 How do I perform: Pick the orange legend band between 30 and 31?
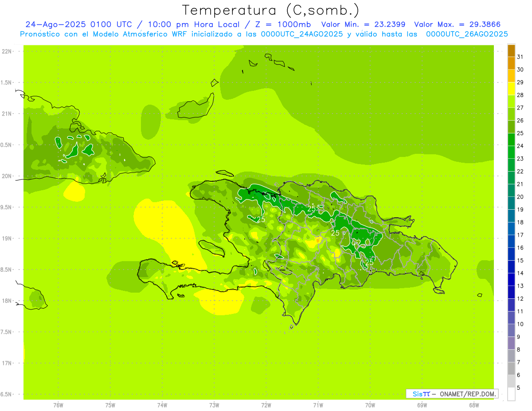click(511, 63)
